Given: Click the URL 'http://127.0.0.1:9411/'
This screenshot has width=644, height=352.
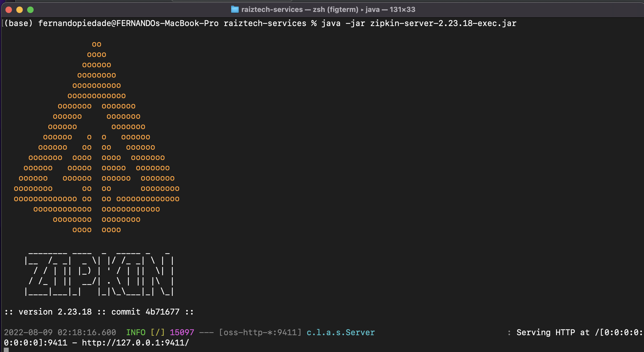Looking at the screenshot, I should point(135,343).
